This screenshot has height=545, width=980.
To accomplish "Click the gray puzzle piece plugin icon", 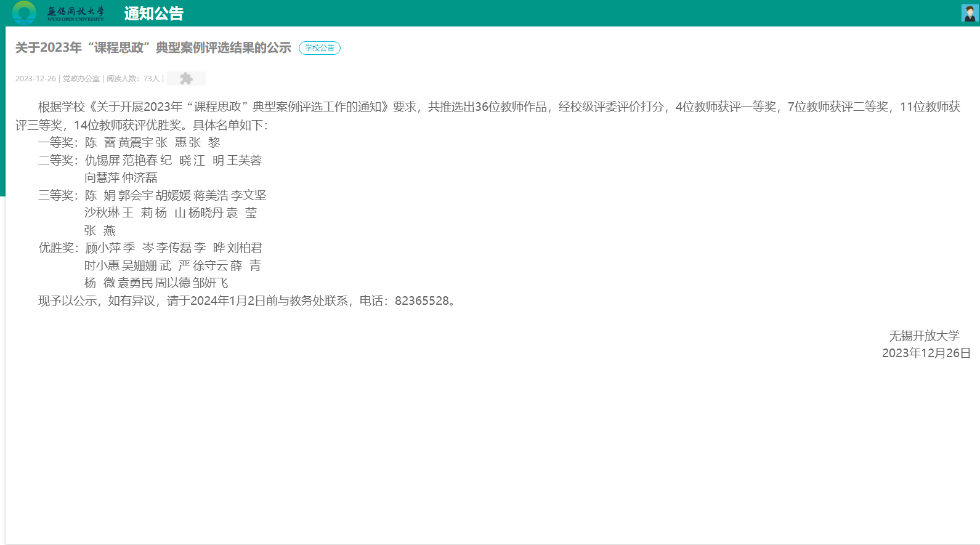I will click(186, 79).
